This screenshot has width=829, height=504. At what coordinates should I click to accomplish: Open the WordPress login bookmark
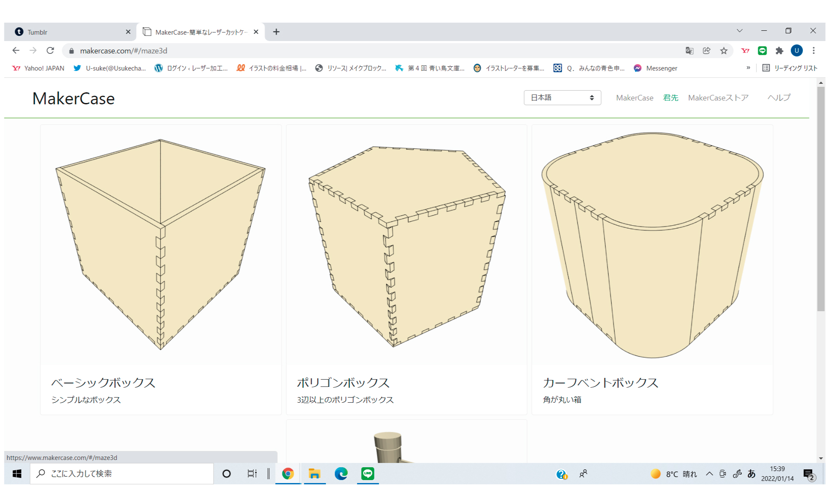191,68
